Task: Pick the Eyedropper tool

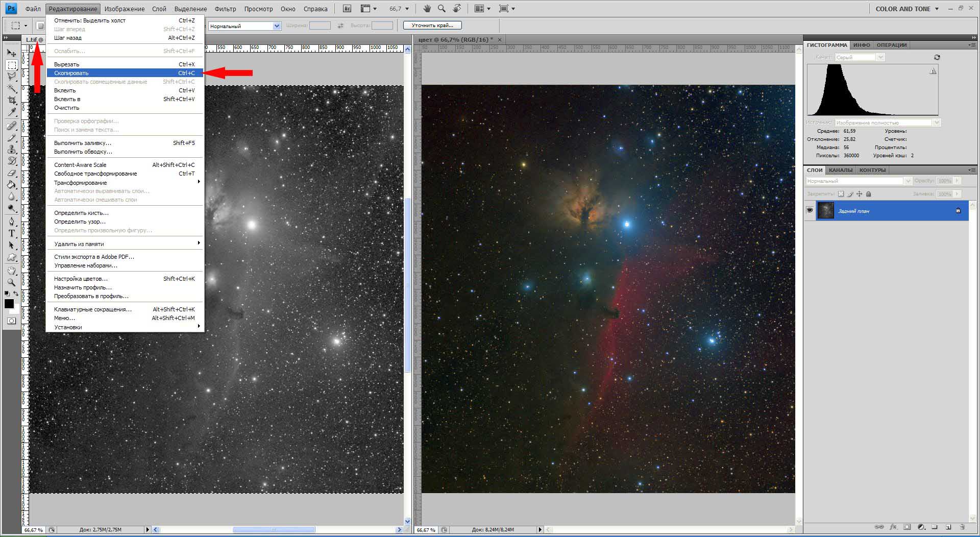Action: [11, 112]
